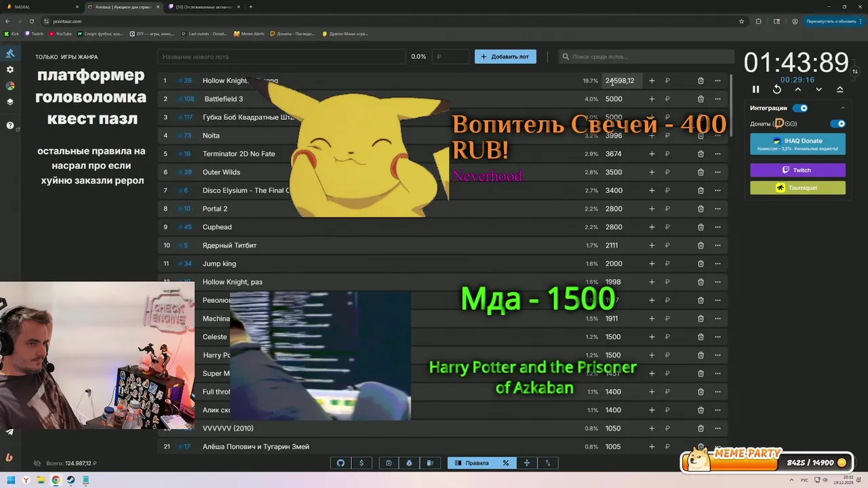
Task: Collapse the Интеграции panel chevron
Action: pyautogui.click(x=843, y=108)
